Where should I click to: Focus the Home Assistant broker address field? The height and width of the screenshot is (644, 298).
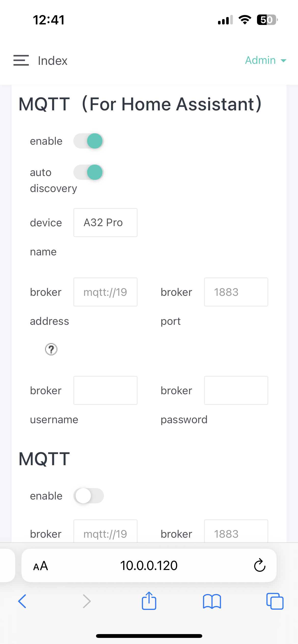click(105, 292)
